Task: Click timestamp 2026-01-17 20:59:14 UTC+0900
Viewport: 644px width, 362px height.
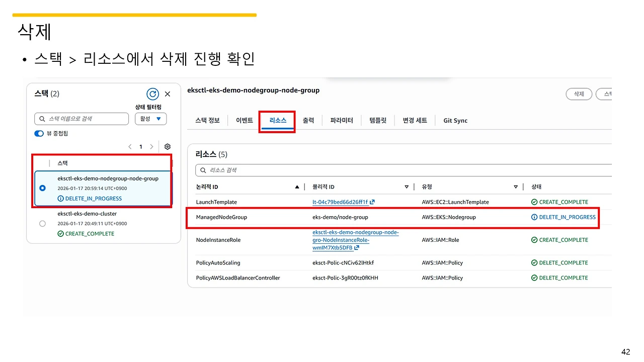Action: click(93, 189)
